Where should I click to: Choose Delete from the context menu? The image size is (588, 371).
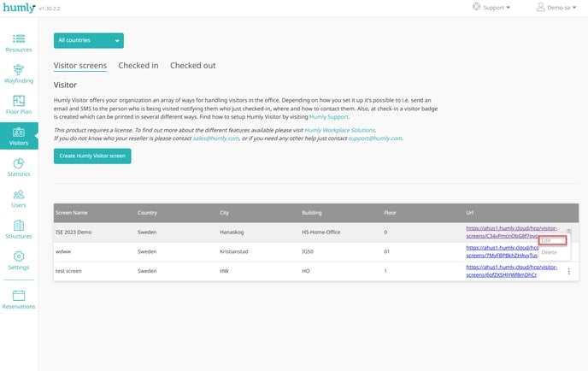pyautogui.click(x=550, y=252)
